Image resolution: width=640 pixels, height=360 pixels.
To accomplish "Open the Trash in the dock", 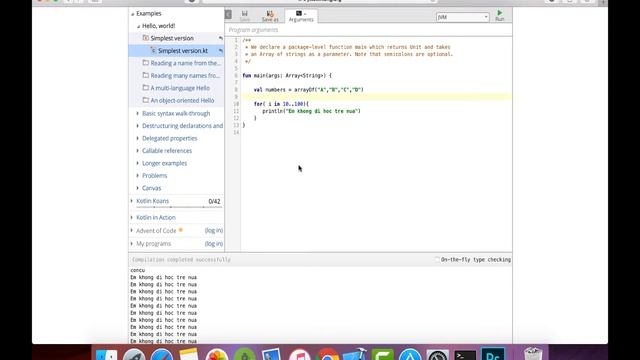I will [x=533, y=354].
